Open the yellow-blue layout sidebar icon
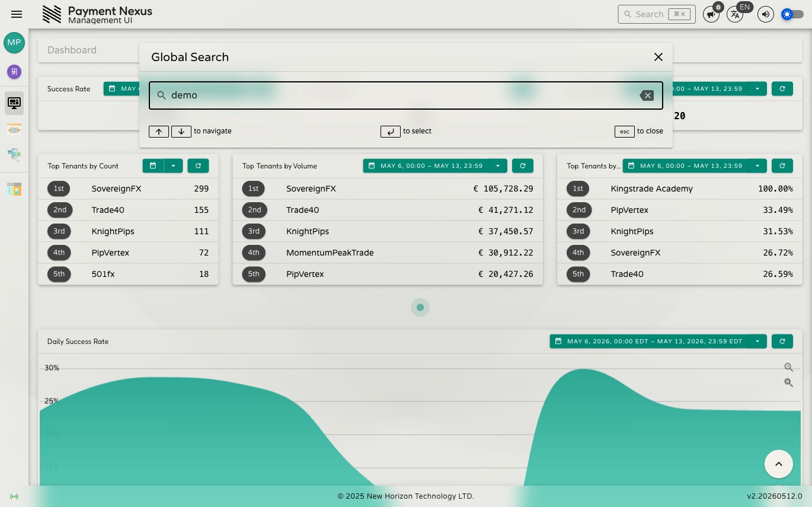Viewport: 812px width, 507px height. pyautogui.click(x=14, y=189)
